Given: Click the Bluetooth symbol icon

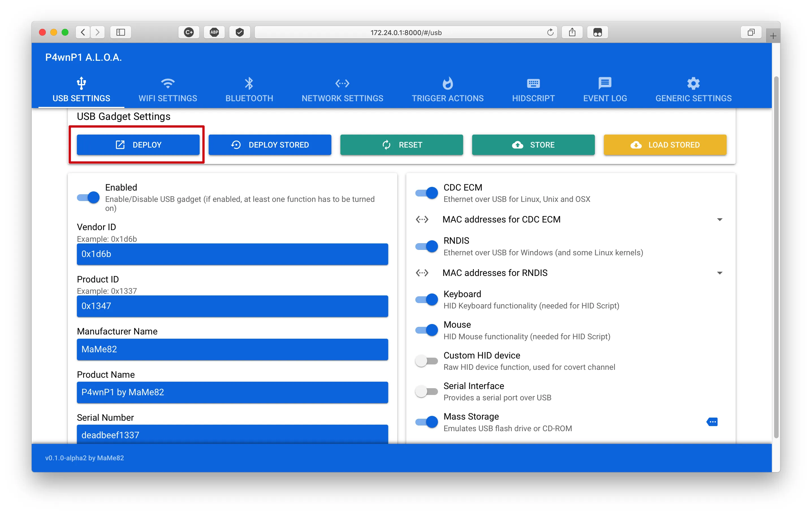Looking at the screenshot, I should click(x=249, y=83).
